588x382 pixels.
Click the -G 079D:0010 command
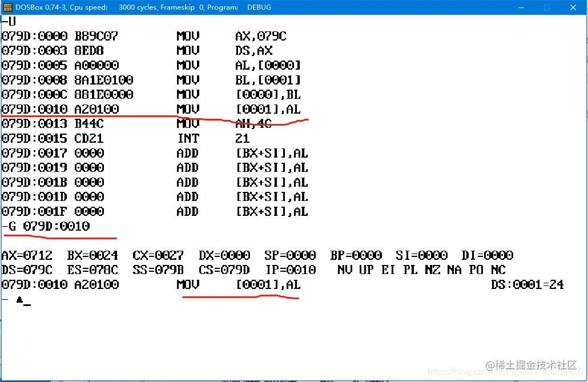(x=46, y=226)
